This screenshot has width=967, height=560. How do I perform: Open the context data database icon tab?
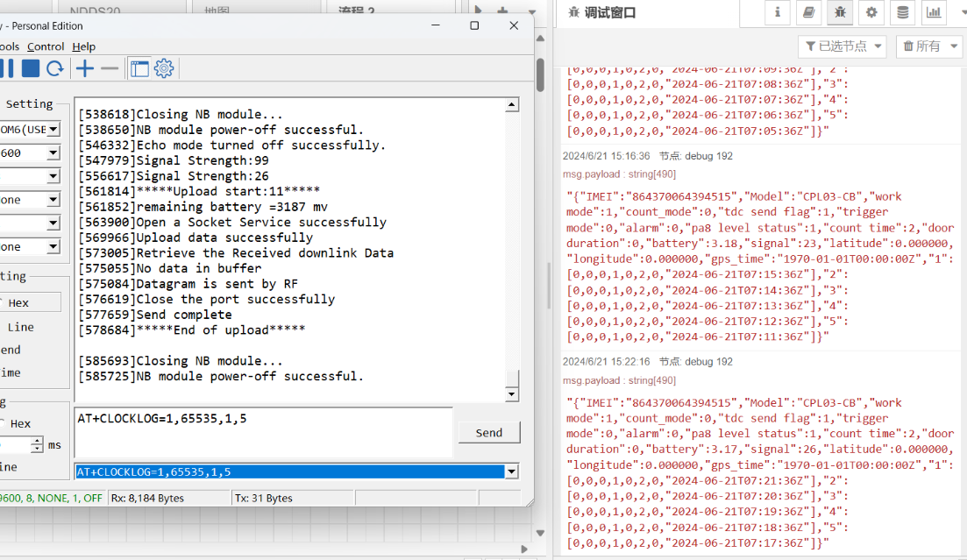[903, 12]
